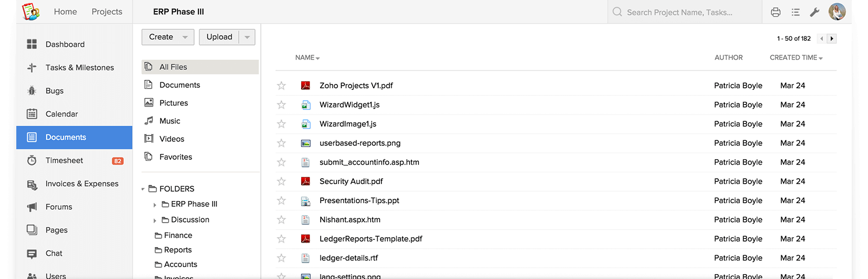Toggle favorite star for Security Audit.pdf
This screenshot has height=279, width=868.
(281, 181)
